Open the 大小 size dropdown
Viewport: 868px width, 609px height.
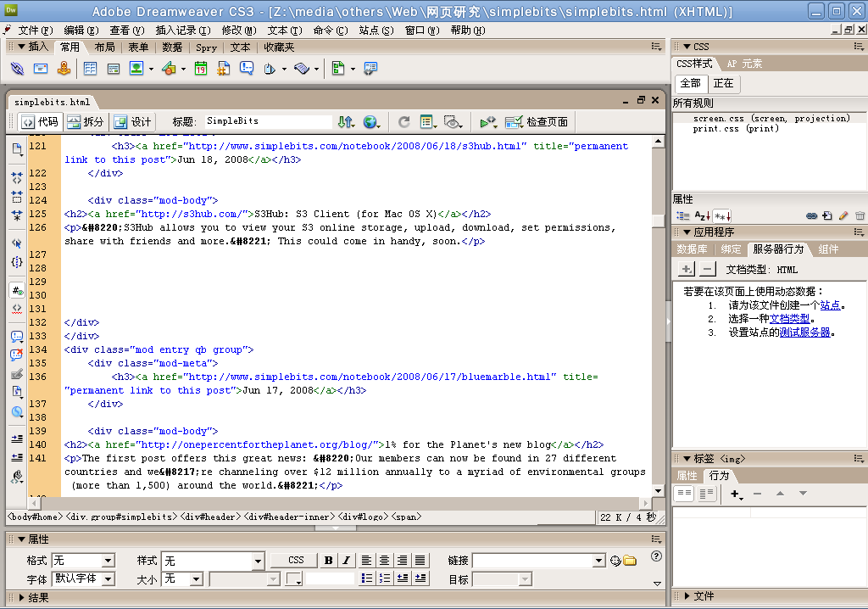[x=197, y=579]
